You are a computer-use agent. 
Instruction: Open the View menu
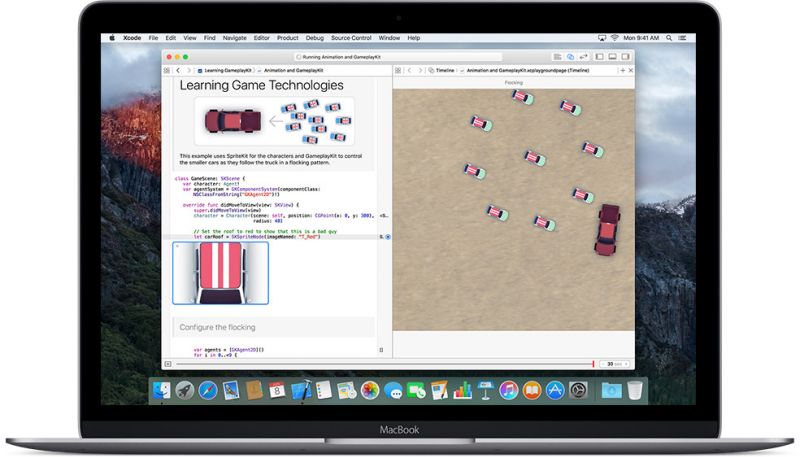pos(190,38)
